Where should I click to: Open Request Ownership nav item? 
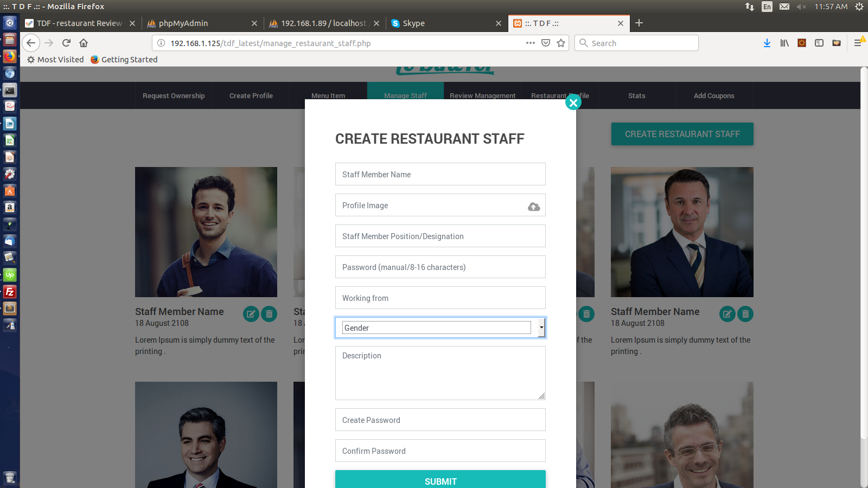(x=174, y=95)
